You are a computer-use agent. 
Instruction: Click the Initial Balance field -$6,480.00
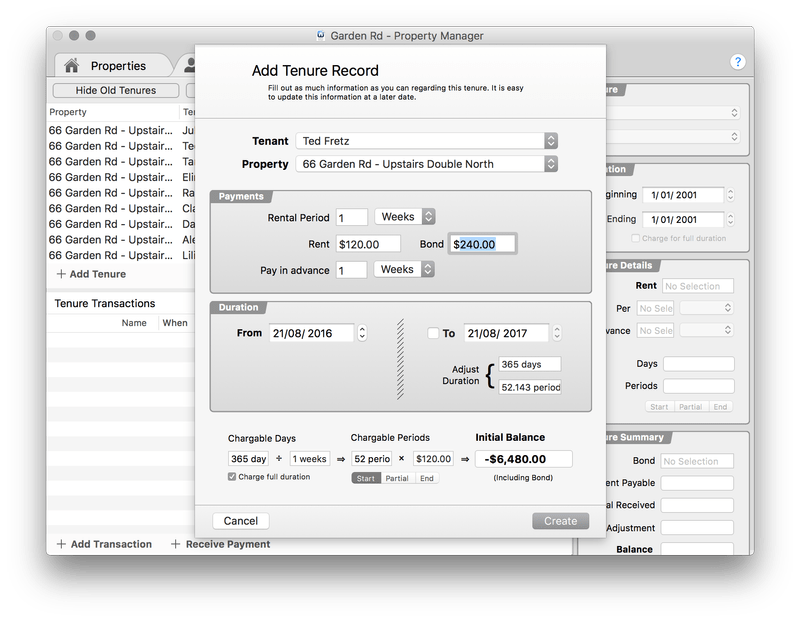[x=523, y=459]
